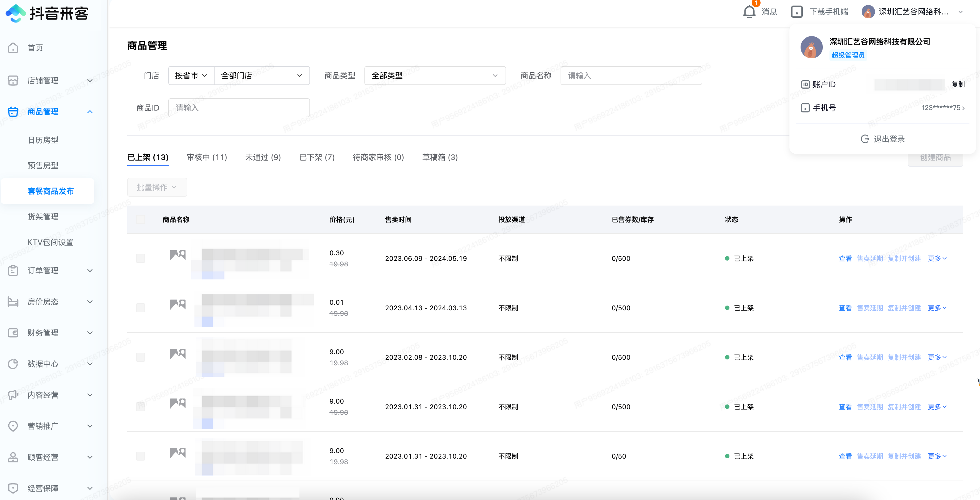This screenshot has height=500, width=980.
Task: Toggle the select-all checkbox in table header
Action: [x=140, y=219]
